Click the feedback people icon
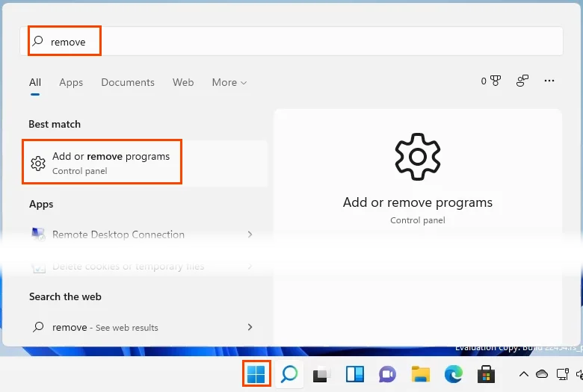The width and height of the screenshot is (583, 392). coord(522,81)
